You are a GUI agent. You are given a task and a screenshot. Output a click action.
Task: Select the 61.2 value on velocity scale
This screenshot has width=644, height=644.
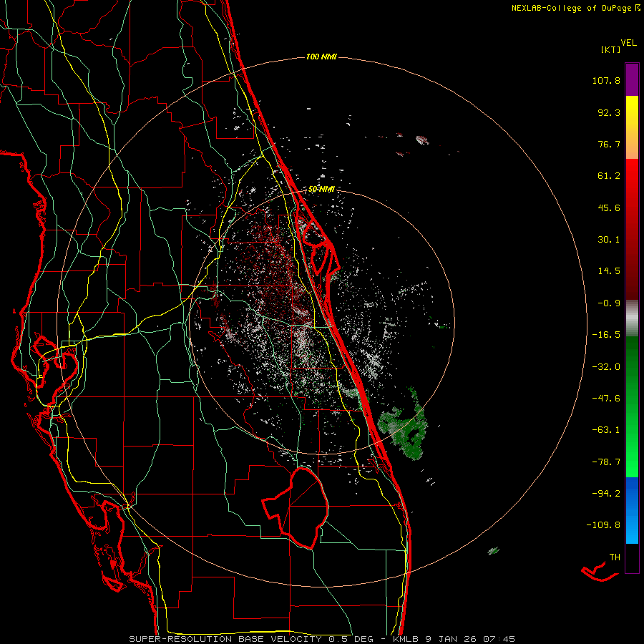pos(609,176)
